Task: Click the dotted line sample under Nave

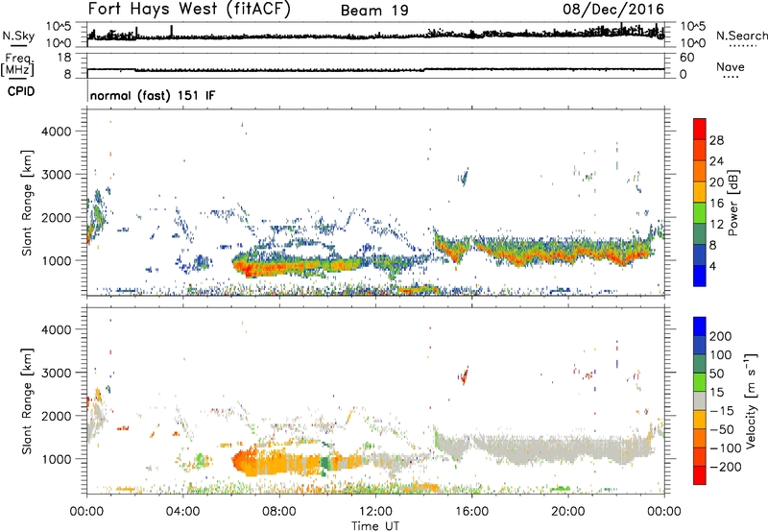Action: pyautogui.click(x=731, y=77)
